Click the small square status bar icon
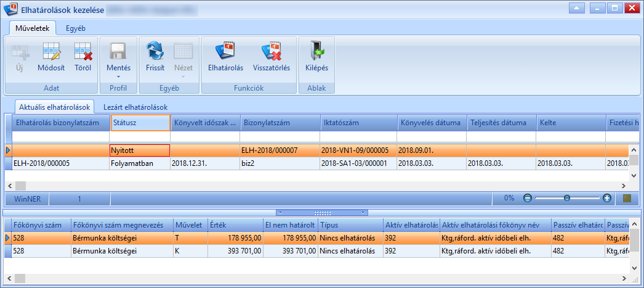 [627, 199]
